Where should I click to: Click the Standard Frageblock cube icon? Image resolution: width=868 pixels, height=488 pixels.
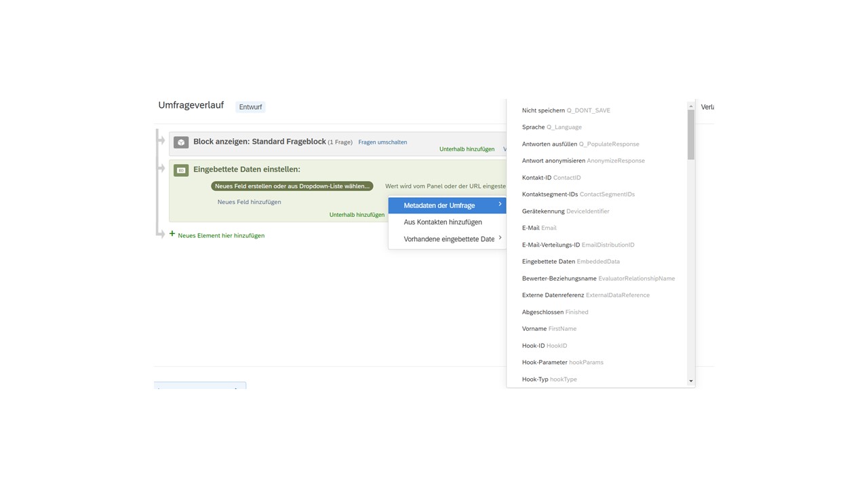(181, 142)
